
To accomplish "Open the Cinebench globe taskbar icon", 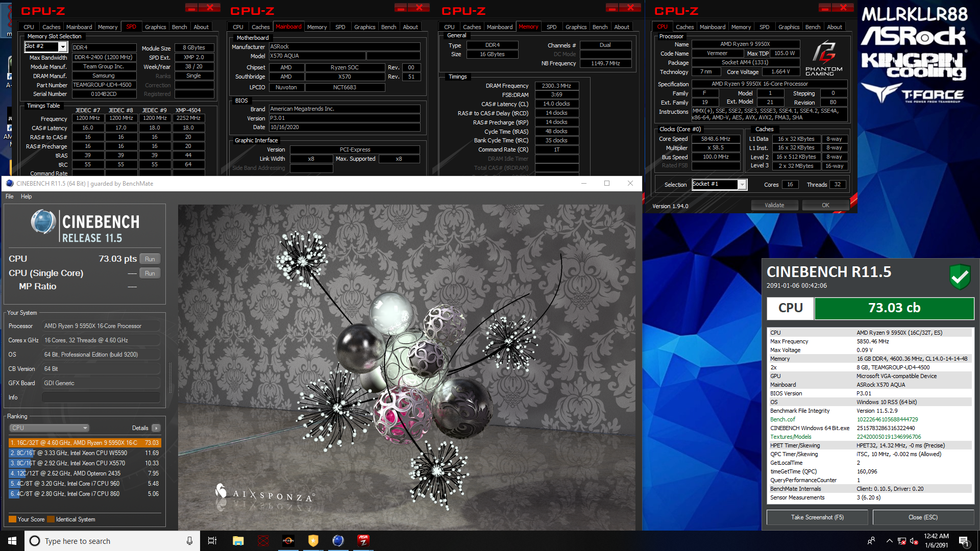I will click(338, 541).
